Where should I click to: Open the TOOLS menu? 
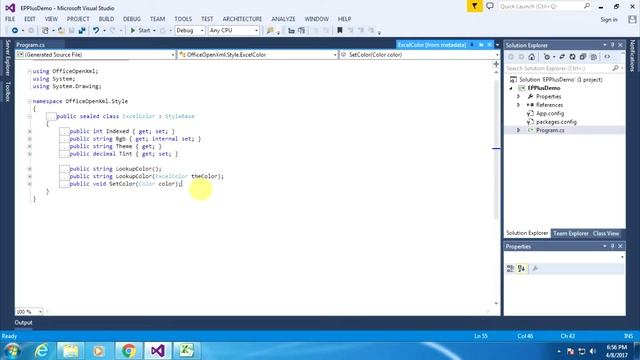coord(183,19)
